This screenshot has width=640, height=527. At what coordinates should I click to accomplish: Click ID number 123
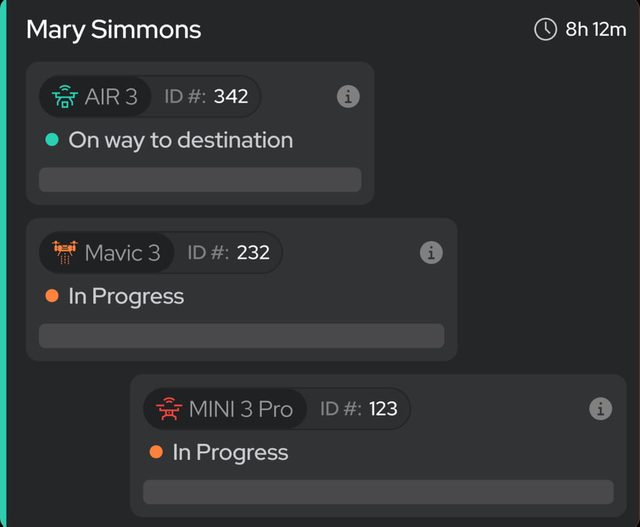tap(383, 409)
